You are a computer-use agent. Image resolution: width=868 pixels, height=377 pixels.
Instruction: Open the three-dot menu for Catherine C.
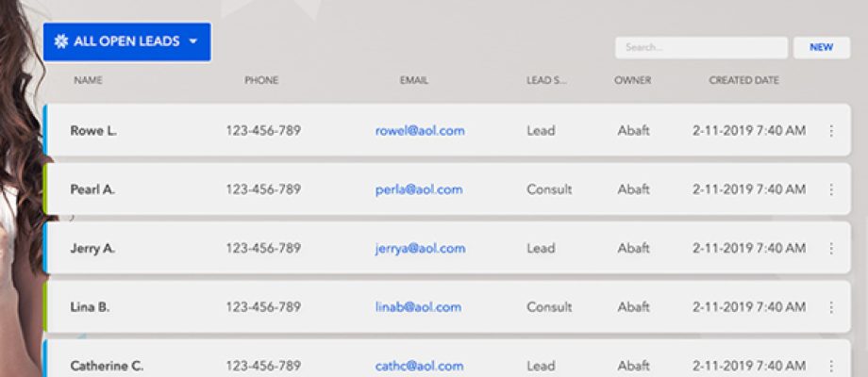[x=831, y=366]
